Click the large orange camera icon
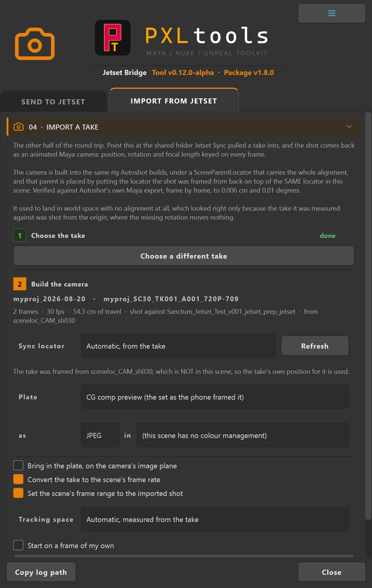372x588 pixels. pyautogui.click(x=35, y=44)
